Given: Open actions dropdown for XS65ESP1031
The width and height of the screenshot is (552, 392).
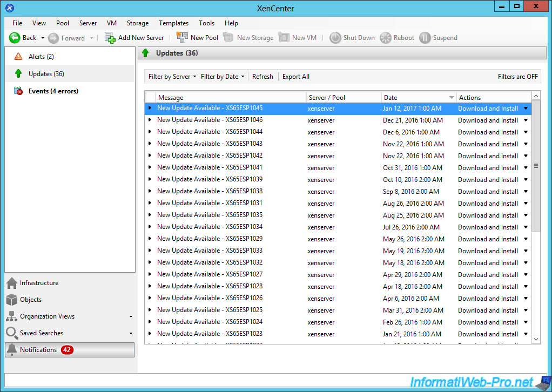Looking at the screenshot, I should tap(526, 204).
